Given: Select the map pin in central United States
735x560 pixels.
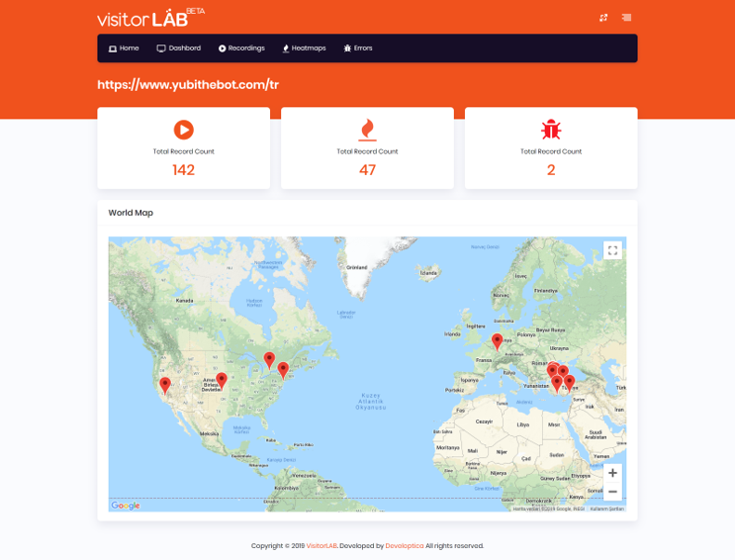Looking at the screenshot, I should tap(222, 381).
